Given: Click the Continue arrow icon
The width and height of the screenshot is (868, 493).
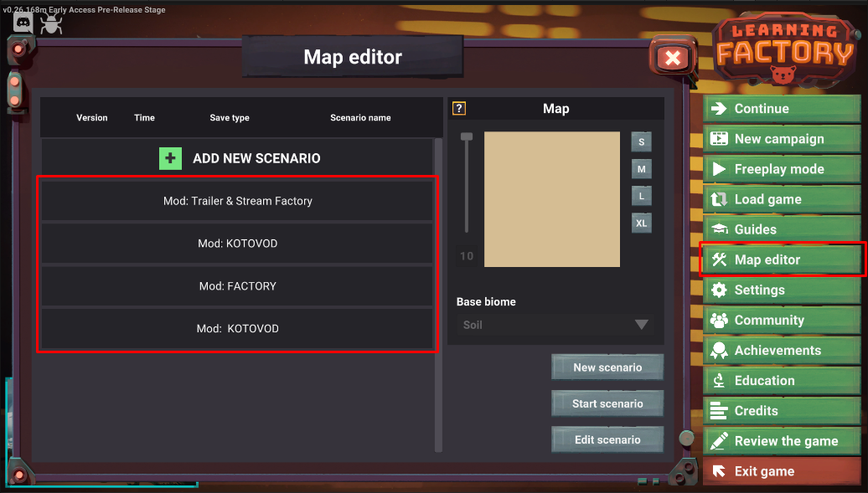Looking at the screenshot, I should pos(719,109).
